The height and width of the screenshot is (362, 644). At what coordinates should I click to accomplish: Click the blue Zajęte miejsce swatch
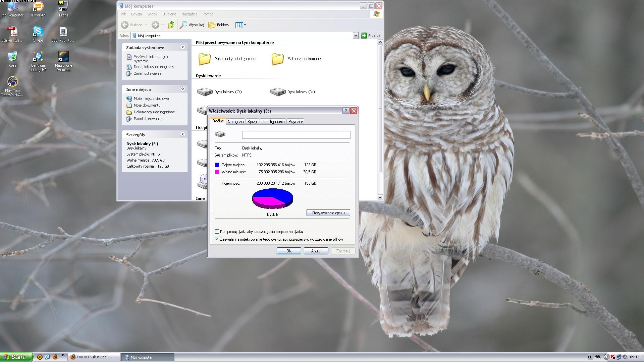pos(217,165)
